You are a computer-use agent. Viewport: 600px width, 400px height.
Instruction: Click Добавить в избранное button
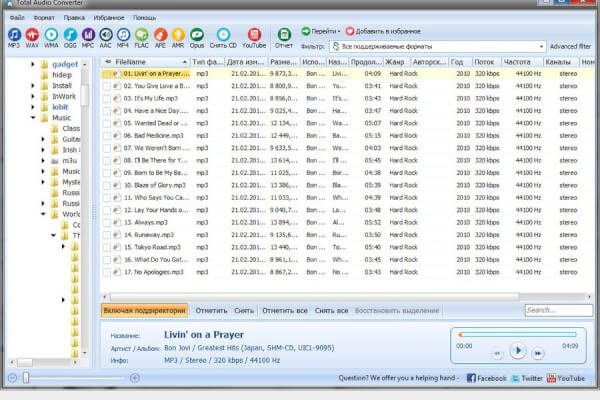pos(383,31)
